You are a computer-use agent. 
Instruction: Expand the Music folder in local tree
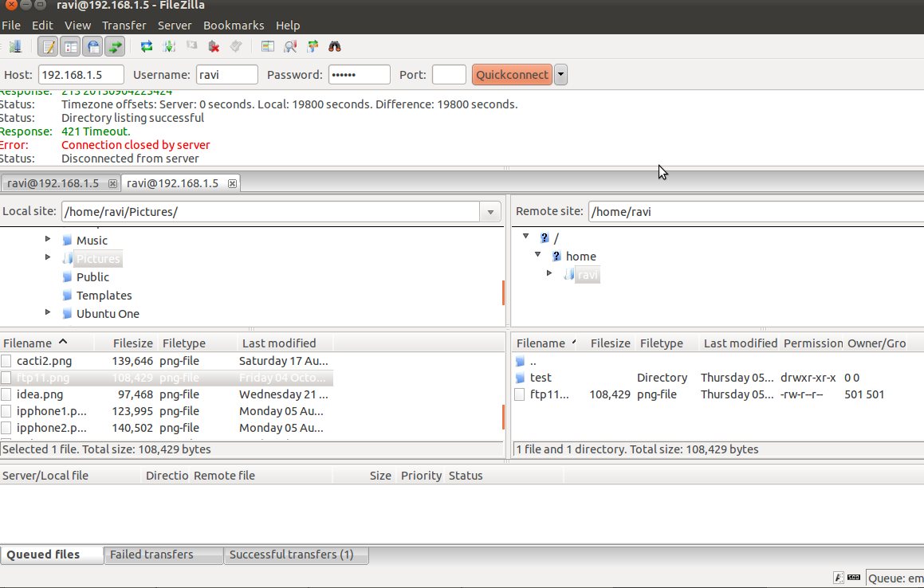point(47,240)
